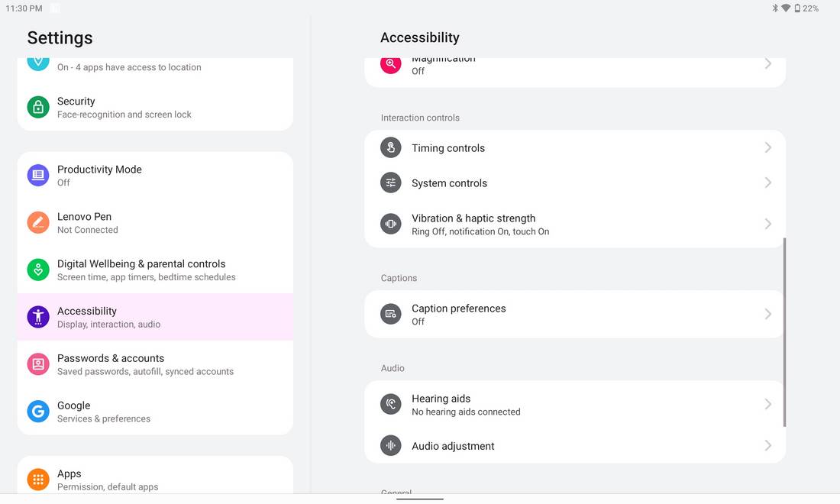This screenshot has height=504, width=840.
Task: Click the Accessibility pane scrollbar
Action: point(785,332)
